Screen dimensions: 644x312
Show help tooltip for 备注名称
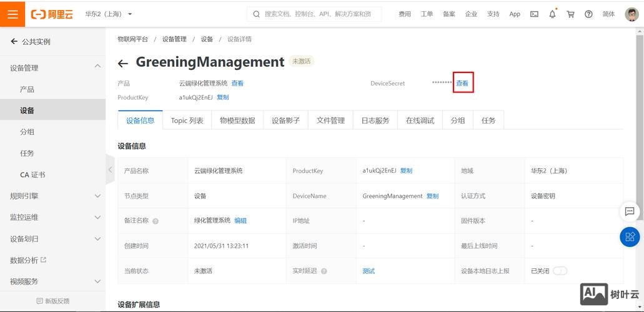pos(156,222)
